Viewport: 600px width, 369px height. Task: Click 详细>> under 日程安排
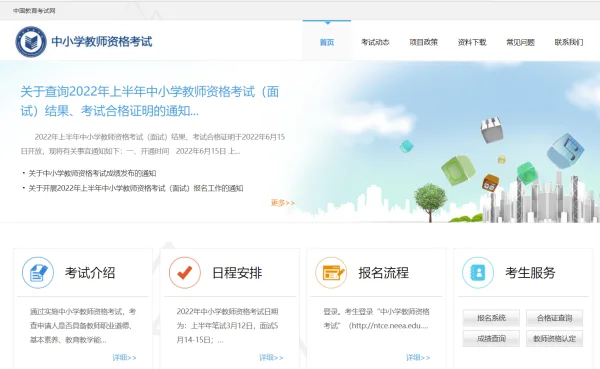pos(271,358)
